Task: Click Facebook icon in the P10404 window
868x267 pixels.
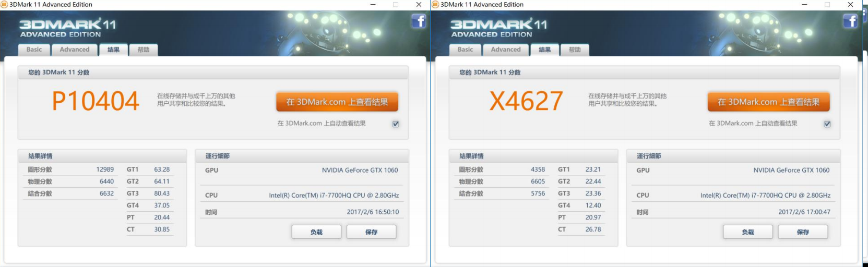Action: (x=419, y=21)
